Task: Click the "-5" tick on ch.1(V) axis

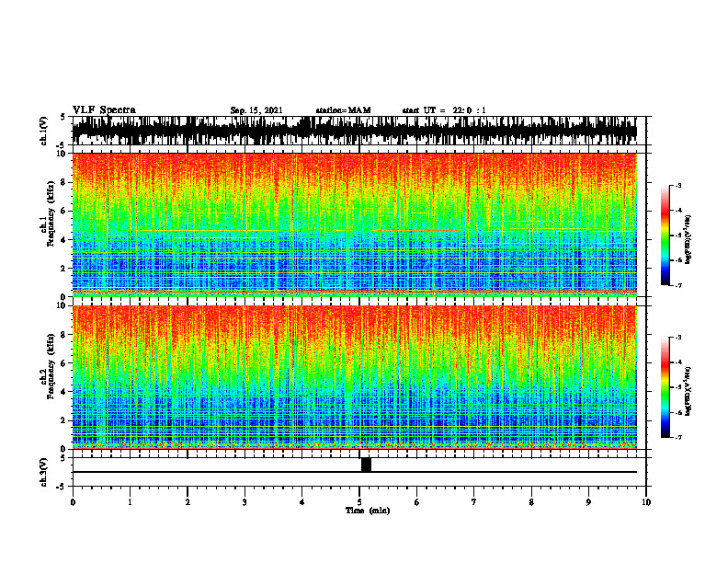Action: [x=62, y=145]
